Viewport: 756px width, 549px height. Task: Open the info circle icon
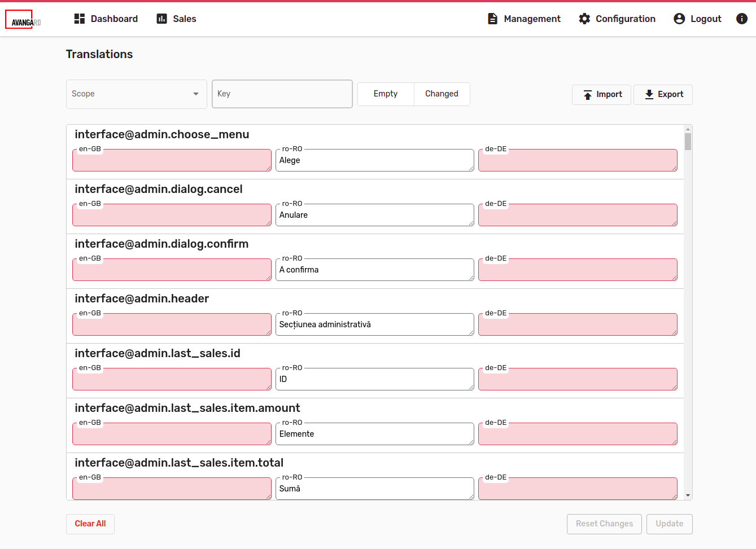(x=741, y=19)
